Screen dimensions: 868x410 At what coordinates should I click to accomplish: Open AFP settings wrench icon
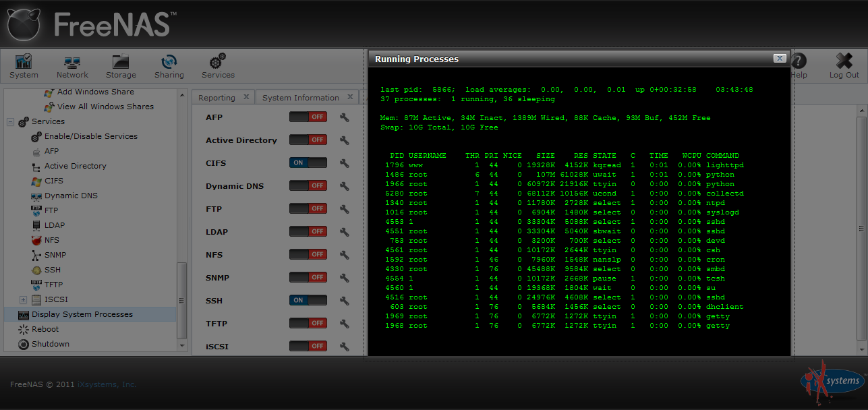coord(344,117)
